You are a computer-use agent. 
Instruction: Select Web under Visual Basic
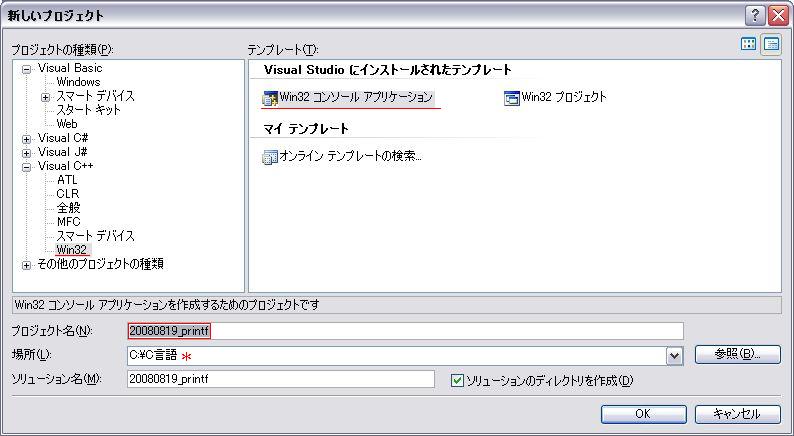67,124
